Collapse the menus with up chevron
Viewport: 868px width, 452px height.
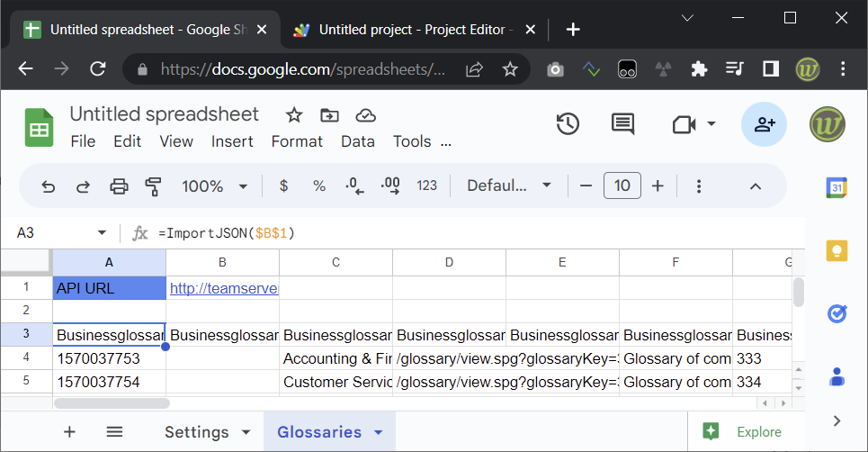(x=755, y=186)
